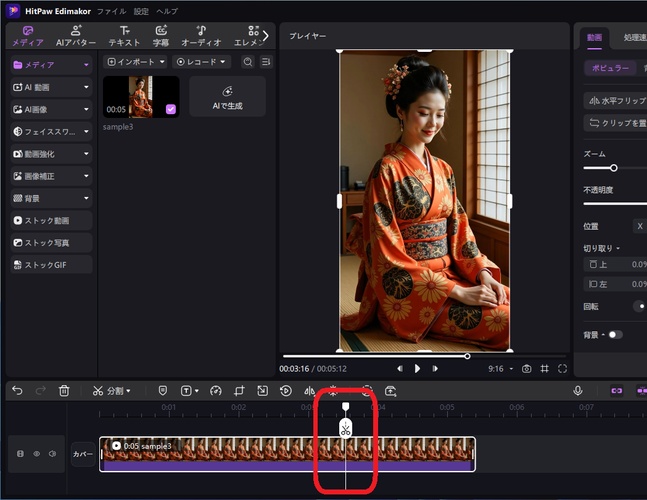
Task: Click the reverse playback circular icon
Action: click(x=286, y=391)
